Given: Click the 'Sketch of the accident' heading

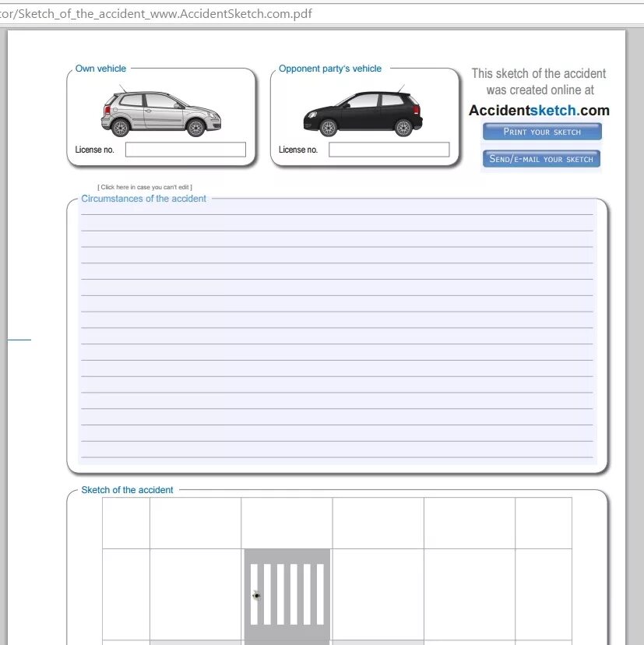Looking at the screenshot, I should pyautogui.click(x=127, y=490).
